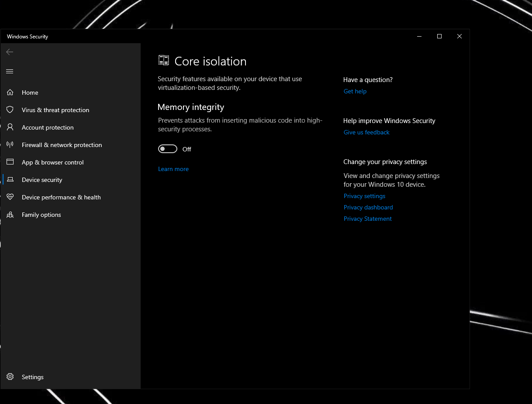Open Settings at the sidebar bottom
Viewport: 532px width, 404px height.
tap(71, 377)
